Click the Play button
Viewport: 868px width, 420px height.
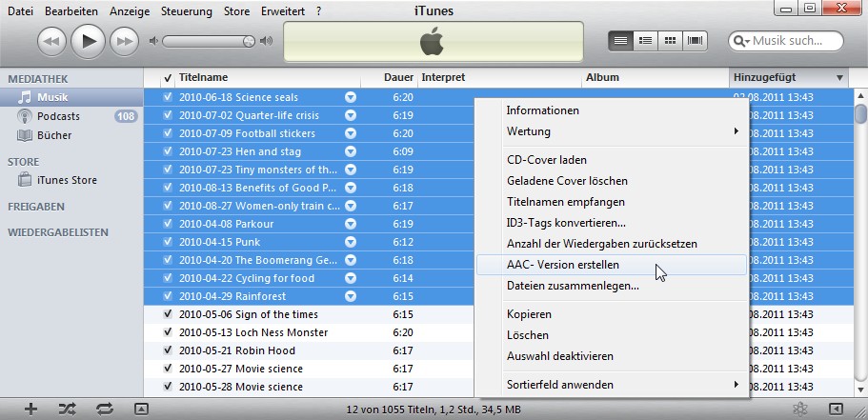pyautogui.click(x=88, y=42)
